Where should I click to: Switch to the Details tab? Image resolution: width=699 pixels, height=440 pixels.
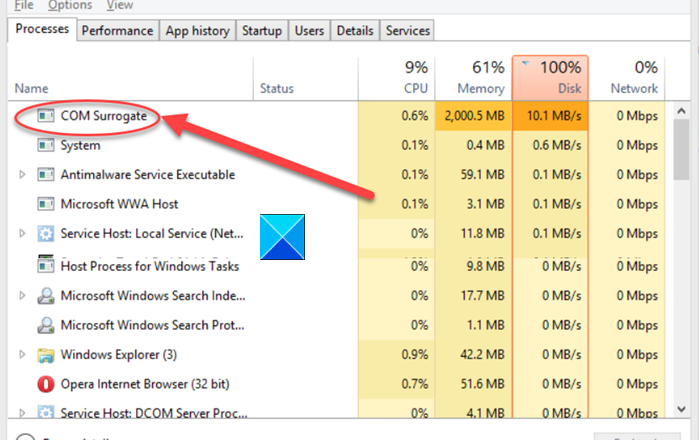click(x=355, y=31)
